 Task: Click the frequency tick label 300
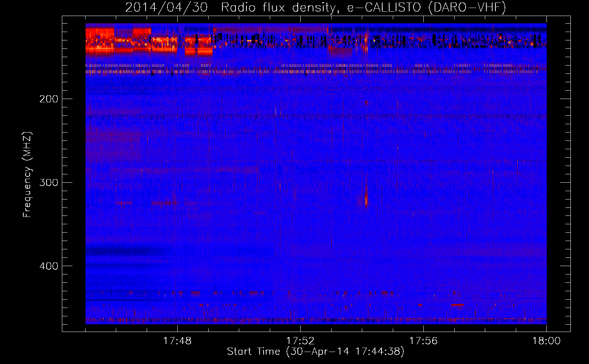49,182
